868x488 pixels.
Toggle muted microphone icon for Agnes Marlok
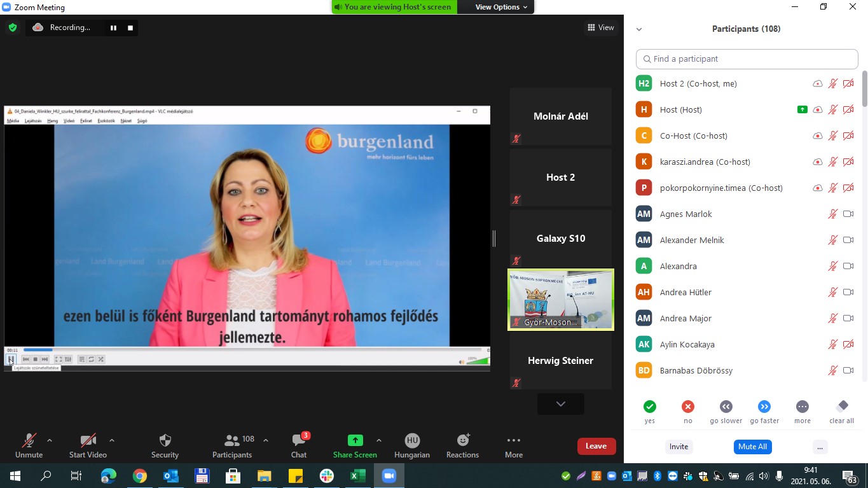click(832, 214)
